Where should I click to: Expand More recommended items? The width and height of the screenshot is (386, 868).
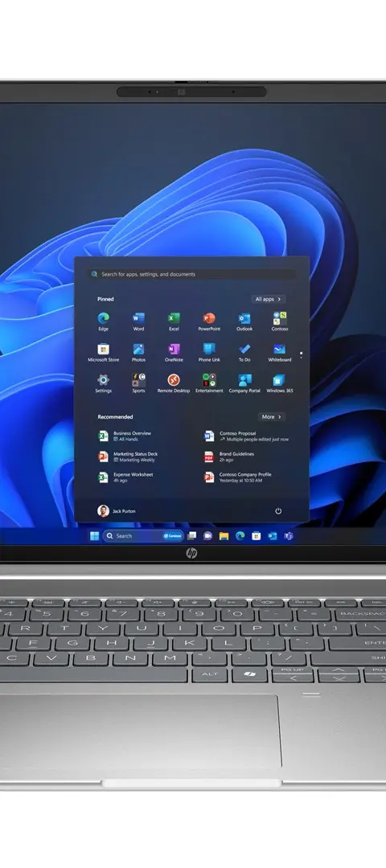coord(271,417)
